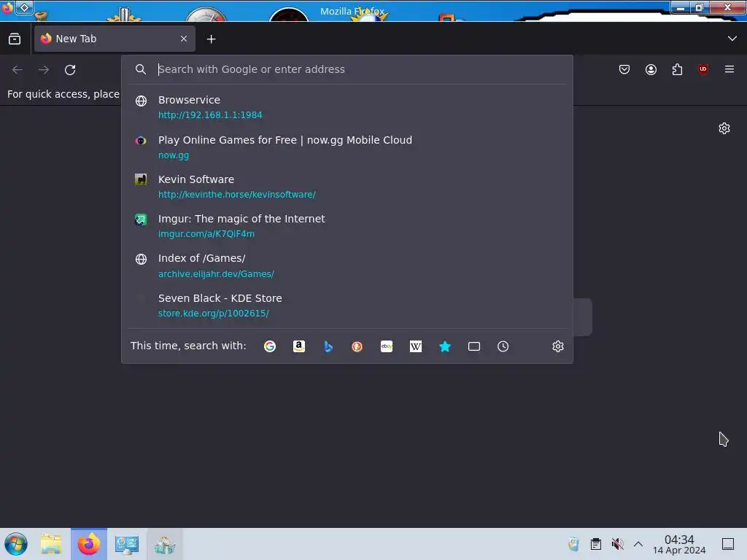Expand the list all tabs chevron
This screenshot has height=560, width=747.
732,39
